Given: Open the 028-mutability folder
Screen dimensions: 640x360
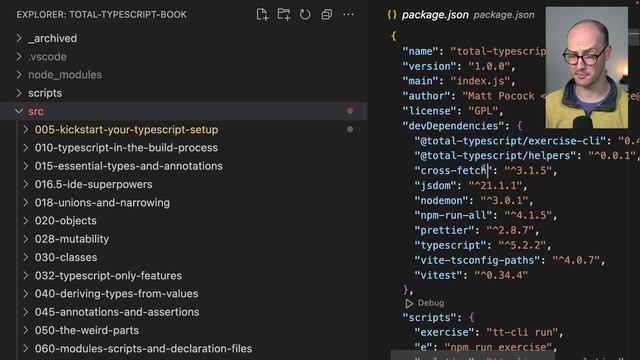Looking at the screenshot, I should [x=72, y=239].
